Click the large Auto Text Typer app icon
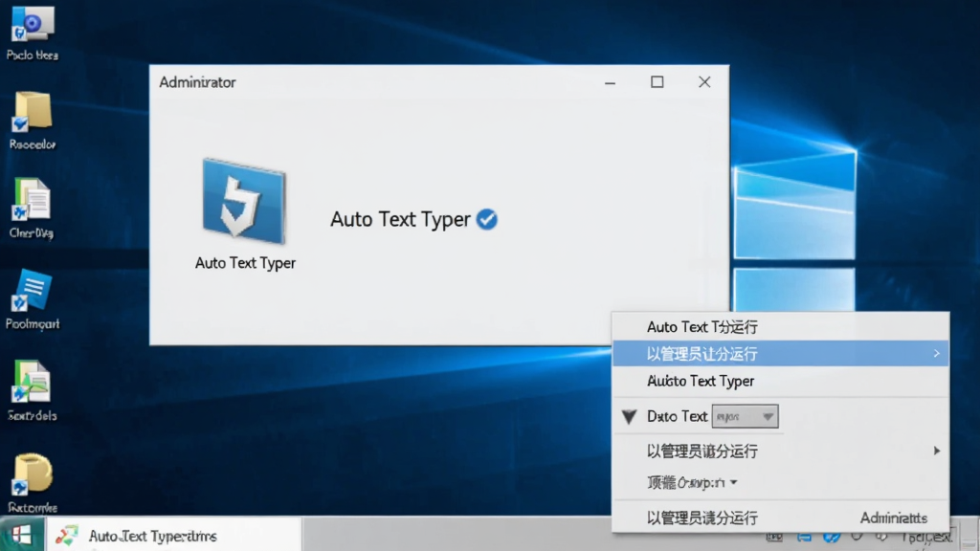Viewport: 980px width, 551px height. pyautogui.click(x=244, y=201)
